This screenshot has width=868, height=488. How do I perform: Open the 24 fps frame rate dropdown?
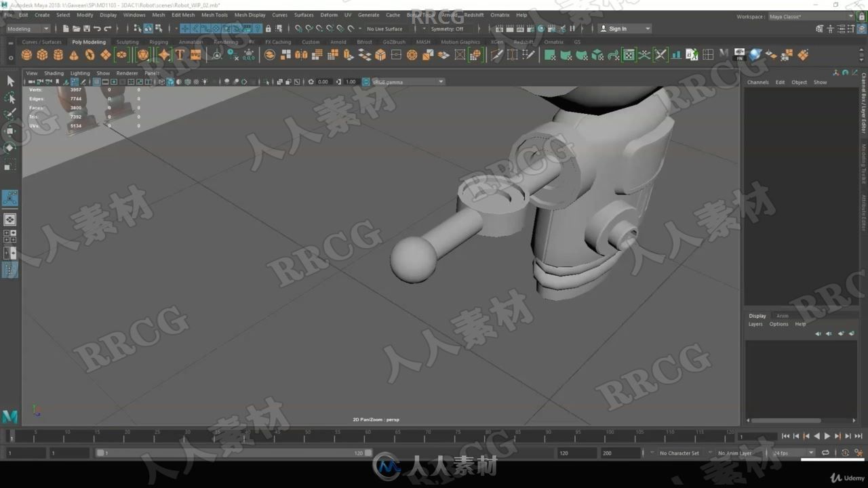pyautogui.click(x=793, y=452)
